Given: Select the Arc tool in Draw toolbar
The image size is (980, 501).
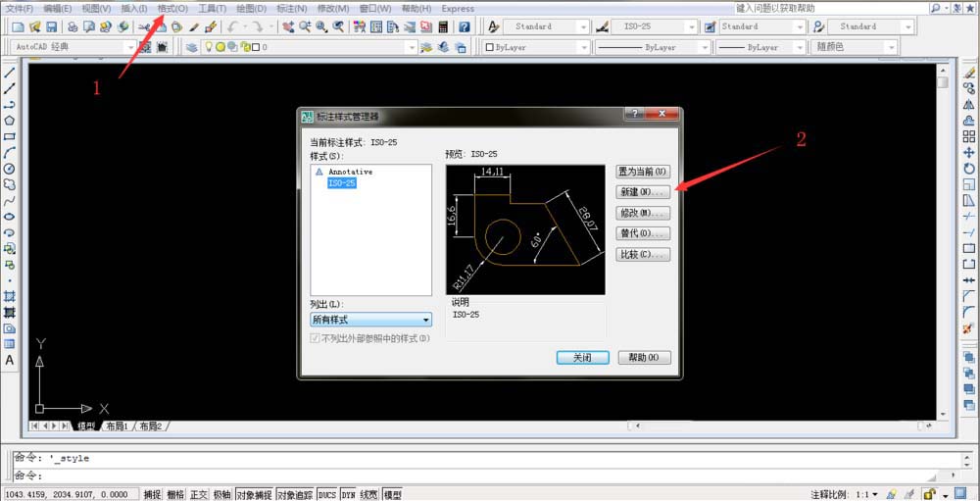Looking at the screenshot, I should 10,153.
